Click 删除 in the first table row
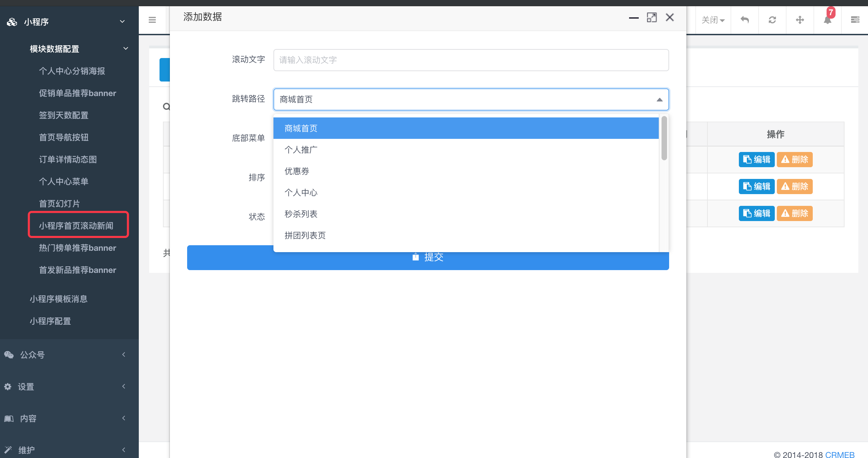868x458 pixels. (x=794, y=160)
